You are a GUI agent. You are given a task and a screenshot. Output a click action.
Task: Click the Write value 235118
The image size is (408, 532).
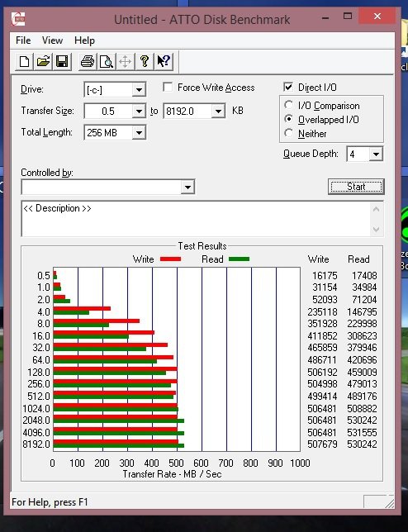pyautogui.click(x=322, y=311)
